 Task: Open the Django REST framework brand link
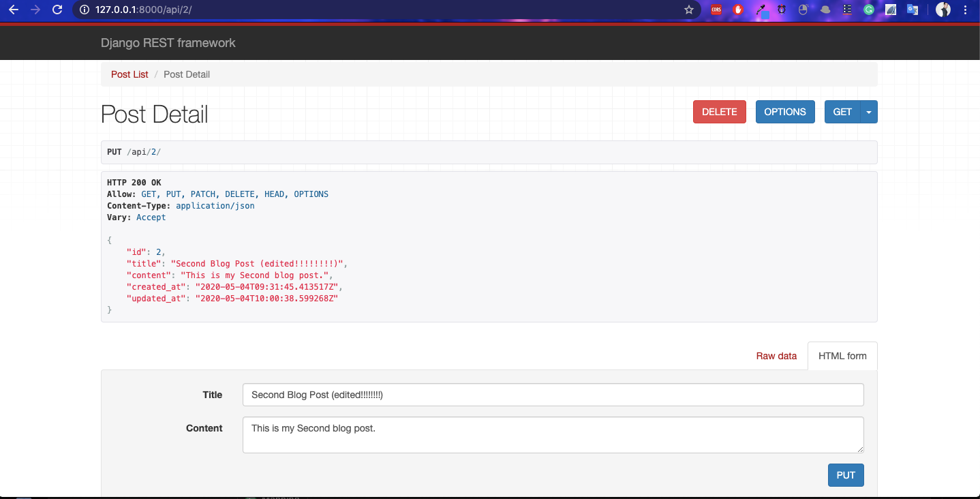pos(168,43)
